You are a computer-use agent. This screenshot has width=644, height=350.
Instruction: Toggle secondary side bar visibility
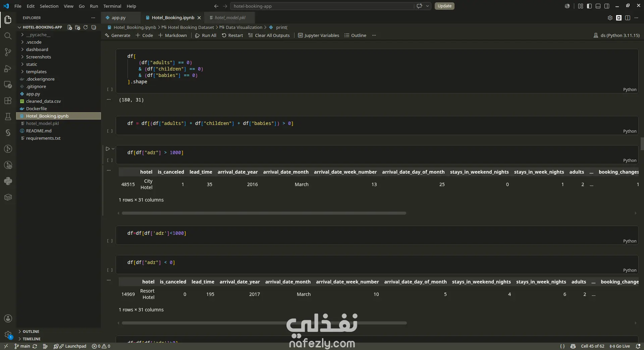607,6
